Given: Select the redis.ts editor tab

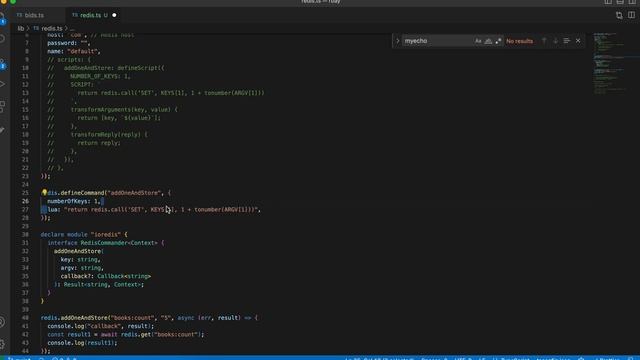Looking at the screenshot, I should coord(90,15).
